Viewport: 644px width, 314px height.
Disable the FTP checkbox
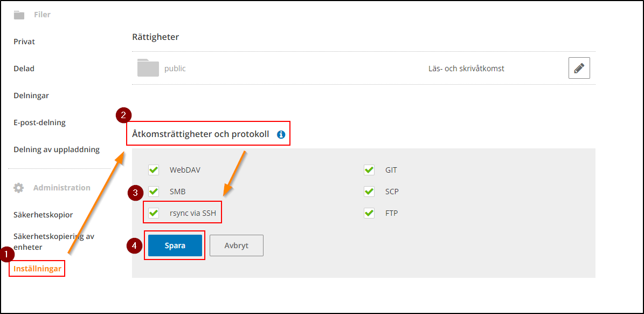tap(369, 213)
